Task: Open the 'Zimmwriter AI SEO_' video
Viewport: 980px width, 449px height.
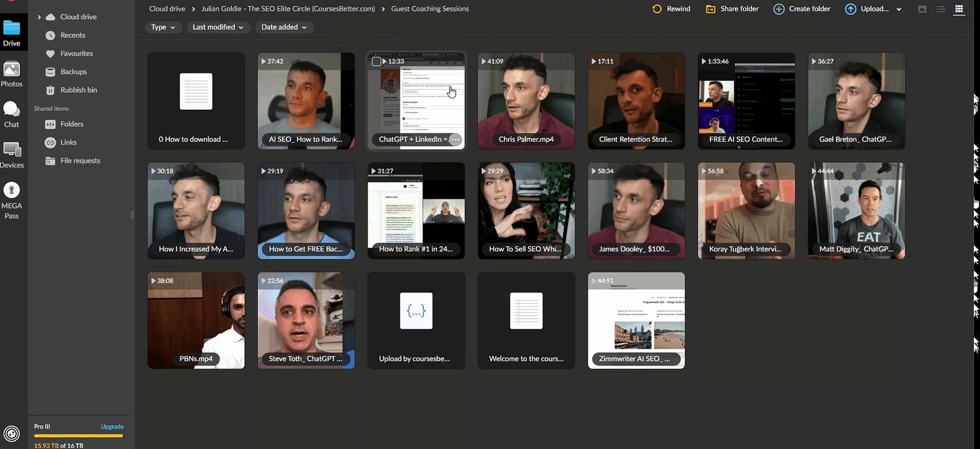Action: (x=636, y=321)
